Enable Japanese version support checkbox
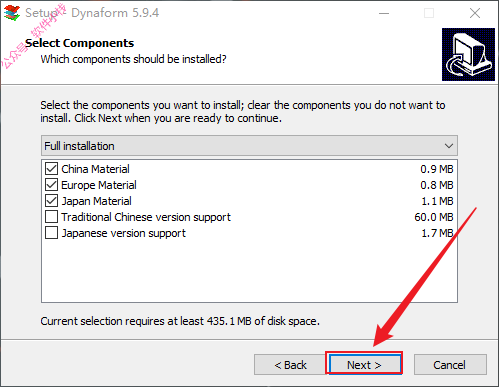 click(51, 233)
